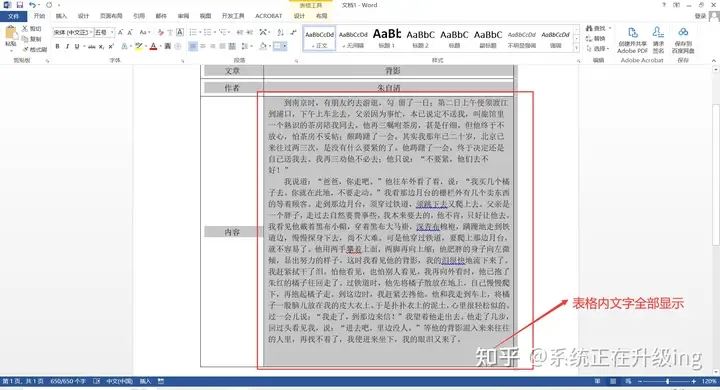Toggle align left paragraph button

pyautogui.click(x=193, y=46)
